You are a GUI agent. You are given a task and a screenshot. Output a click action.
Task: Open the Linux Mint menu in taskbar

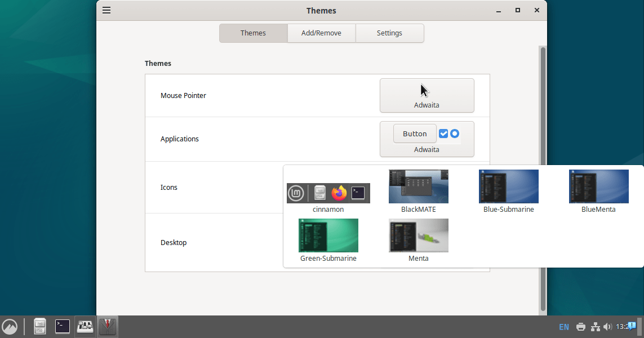[x=10, y=326]
